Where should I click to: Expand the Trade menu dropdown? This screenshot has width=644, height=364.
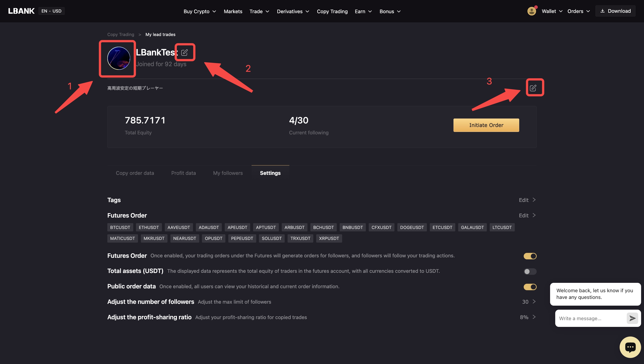pos(259,11)
